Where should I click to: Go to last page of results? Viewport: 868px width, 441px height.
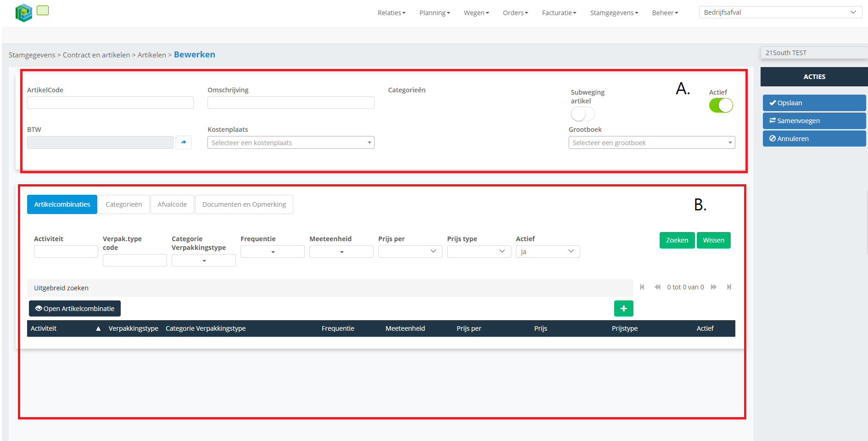(x=729, y=287)
